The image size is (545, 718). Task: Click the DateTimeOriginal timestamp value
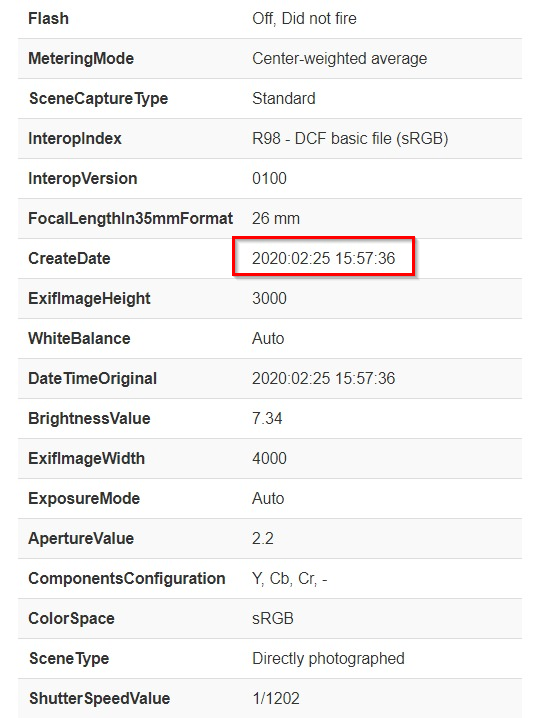pos(323,378)
